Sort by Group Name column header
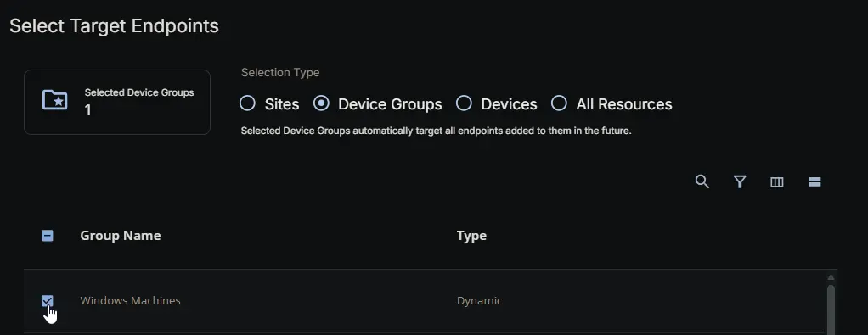Screen dimensions: 868x335 click(x=120, y=236)
